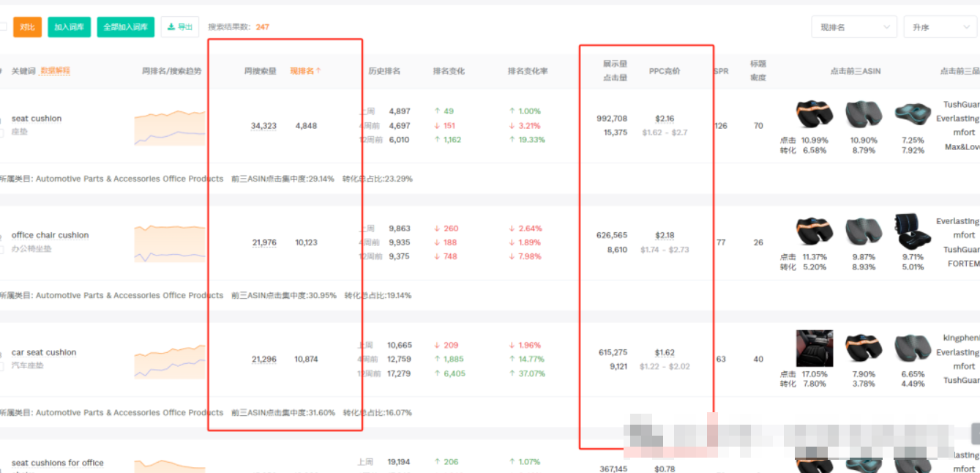This screenshot has width=980, height=473.
Task: Click the 点击前三ASIN column header
Action: click(856, 71)
